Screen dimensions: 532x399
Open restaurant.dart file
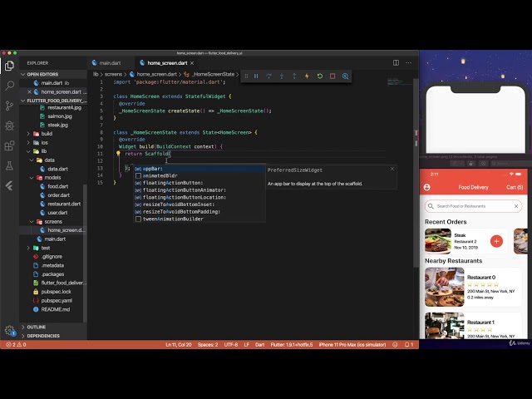tap(64, 204)
